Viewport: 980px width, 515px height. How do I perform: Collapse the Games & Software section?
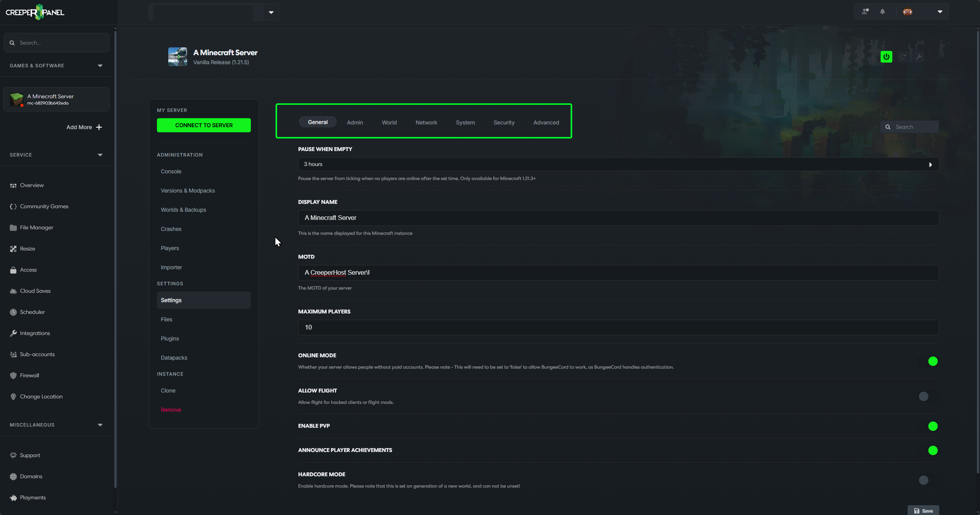click(100, 65)
